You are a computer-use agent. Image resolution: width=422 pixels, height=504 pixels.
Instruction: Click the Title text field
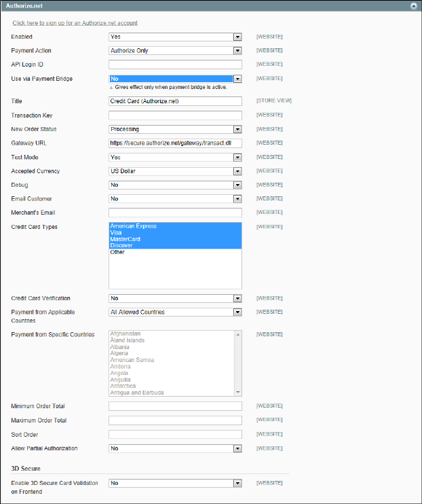click(175, 101)
